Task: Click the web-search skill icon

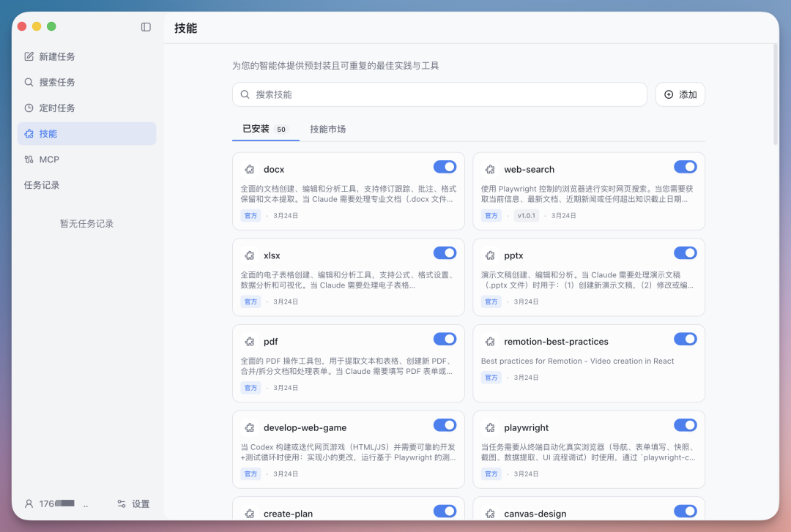Action: click(x=490, y=169)
